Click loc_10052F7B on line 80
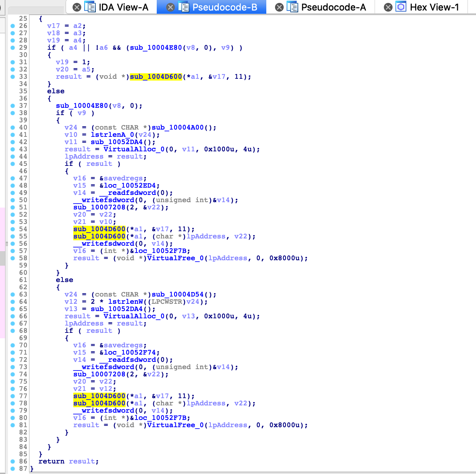The width and height of the screenshot is (476, 474). tap(160, 418)
